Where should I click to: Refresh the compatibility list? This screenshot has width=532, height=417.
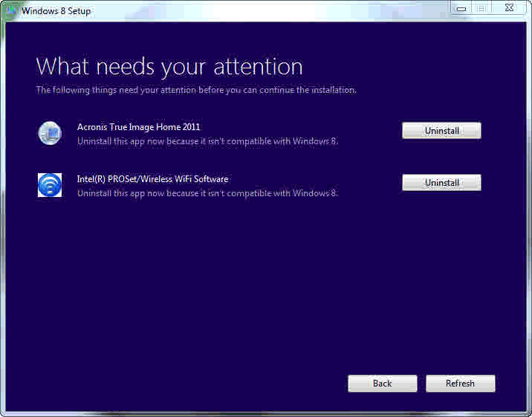(461, 384)
